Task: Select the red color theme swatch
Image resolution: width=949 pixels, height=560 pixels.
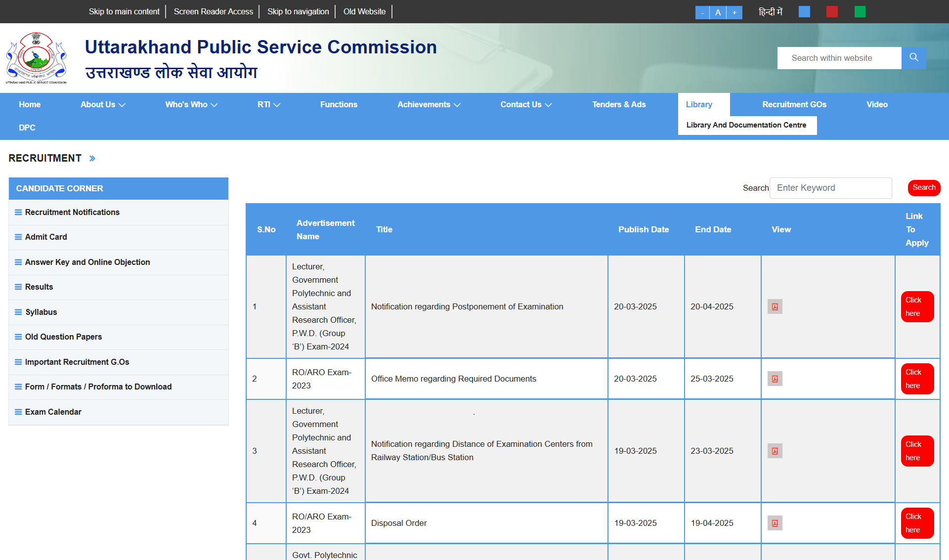Action: click(832, 12)
